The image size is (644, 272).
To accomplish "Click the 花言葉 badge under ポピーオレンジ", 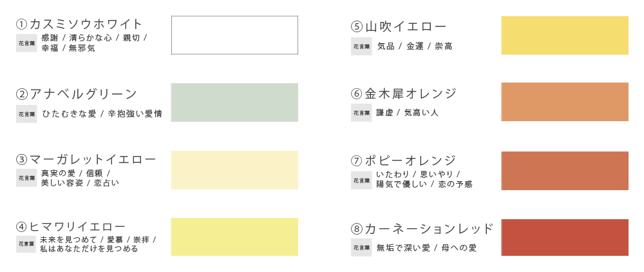I will 361,180.
